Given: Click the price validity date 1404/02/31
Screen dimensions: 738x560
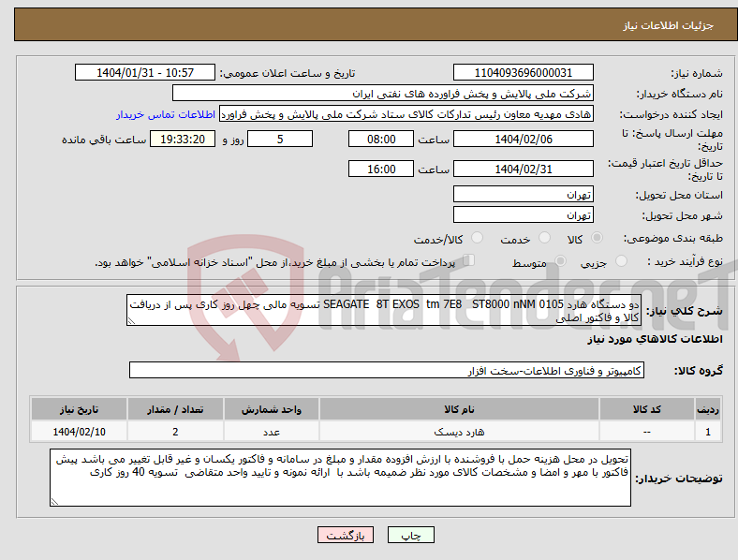Looking at the screenshot, I should (x=524, y=169).
